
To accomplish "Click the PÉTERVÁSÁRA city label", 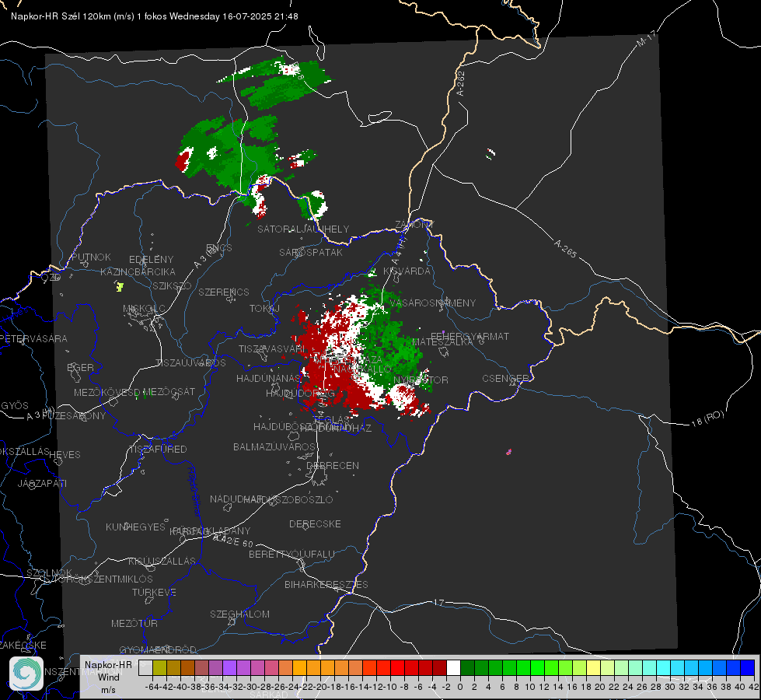I will (x=34, y=338).
